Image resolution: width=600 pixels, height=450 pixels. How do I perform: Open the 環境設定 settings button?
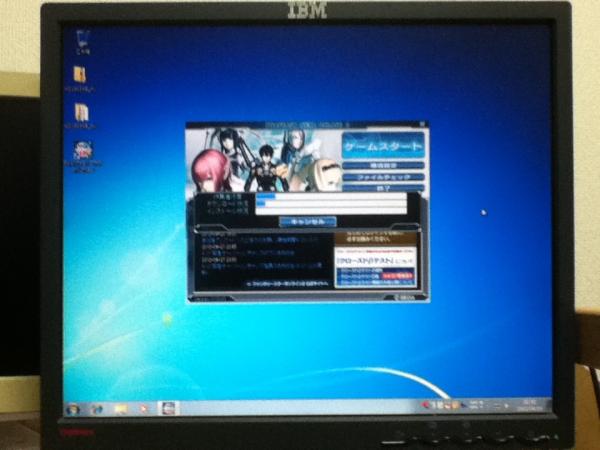click(x=383, y=165)
